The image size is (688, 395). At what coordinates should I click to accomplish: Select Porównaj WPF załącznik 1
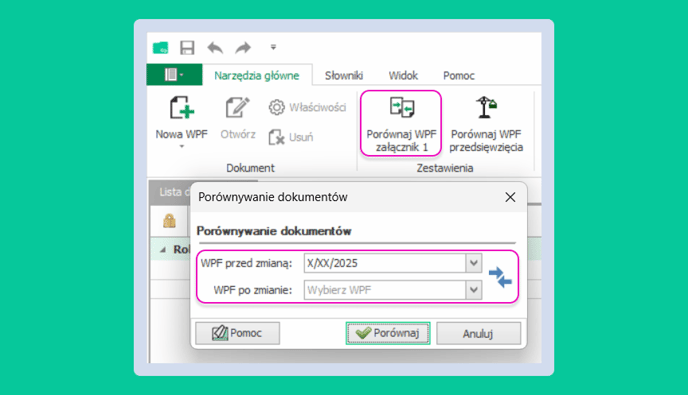tap(401, 123)
